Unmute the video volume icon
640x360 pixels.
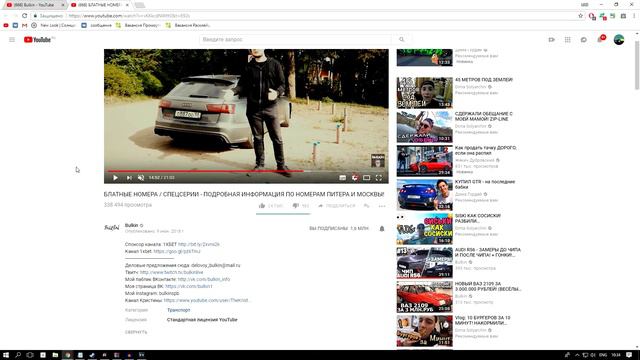click(x=141, y=178)
